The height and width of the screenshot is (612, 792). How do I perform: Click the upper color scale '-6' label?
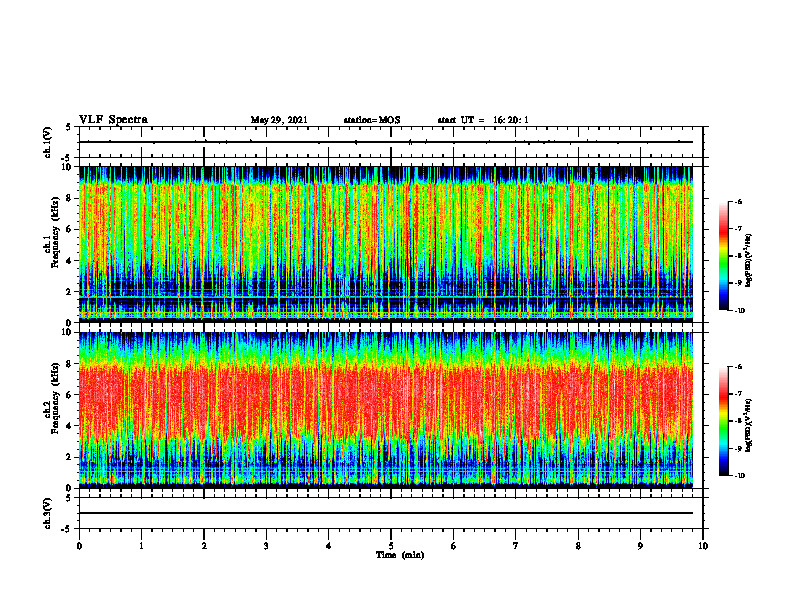(x=738, y=202)
